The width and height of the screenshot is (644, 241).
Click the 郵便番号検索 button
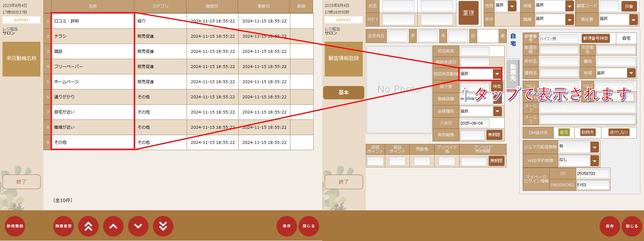click(x=595, y=38)
